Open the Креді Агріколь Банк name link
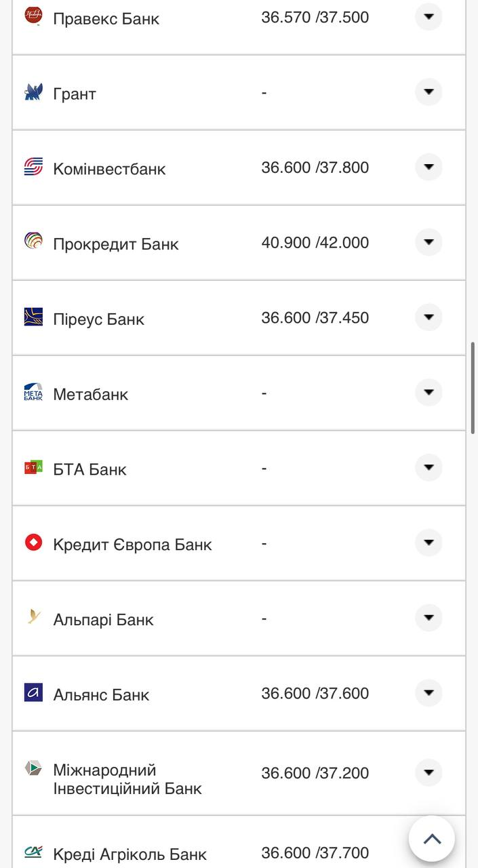 [130, 854]
